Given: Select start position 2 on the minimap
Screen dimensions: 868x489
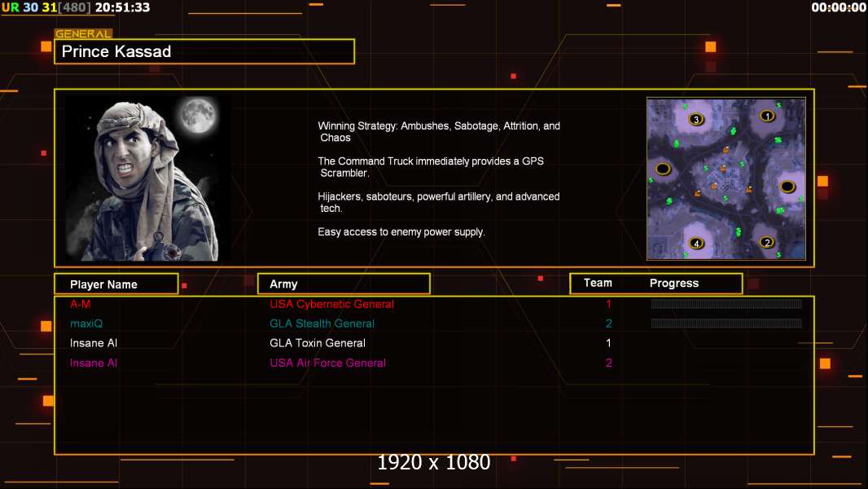Looking at the screenshot, I should (767, 243).
